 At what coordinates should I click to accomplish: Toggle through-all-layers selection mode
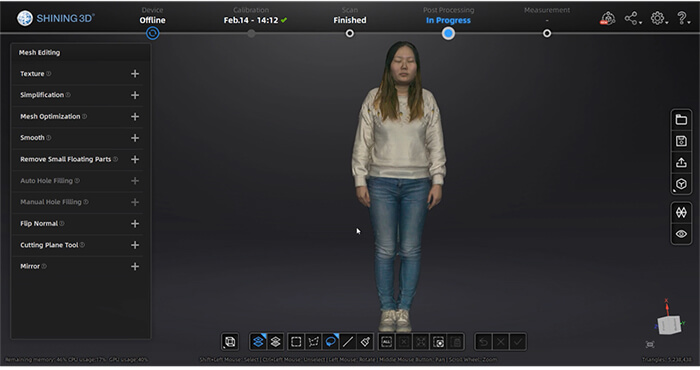pyautogui.click(x=275, y=342)
